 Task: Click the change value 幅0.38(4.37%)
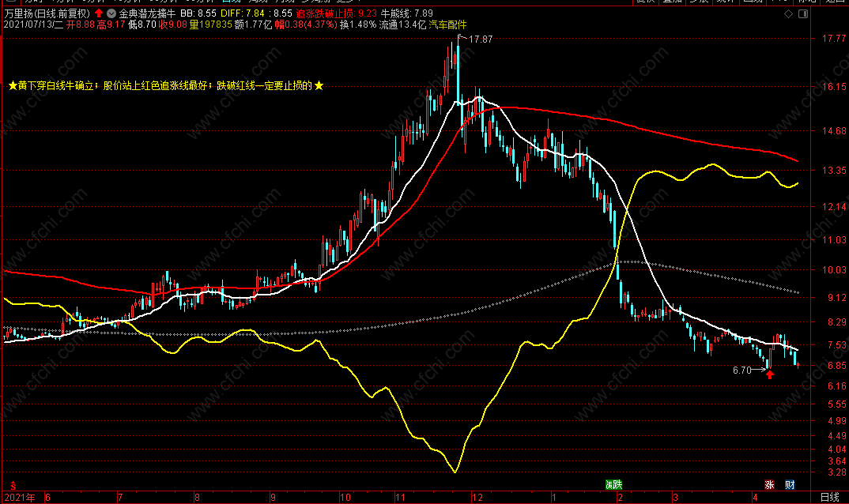click(306, 24)
